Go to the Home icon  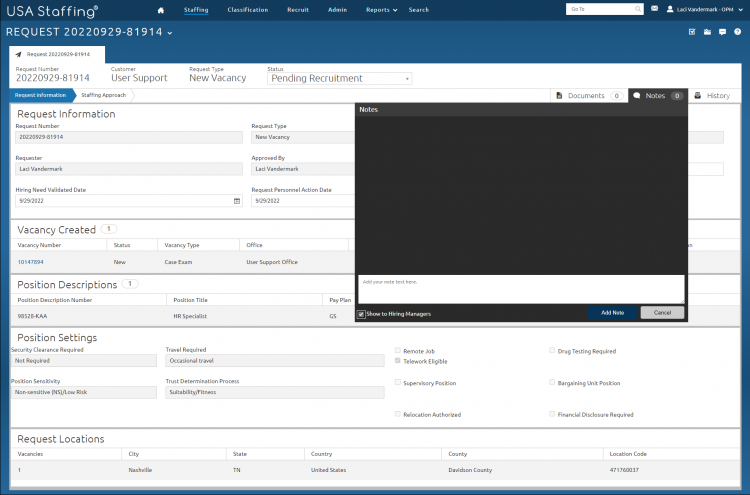pyautogui.click(x=161, y=10)
